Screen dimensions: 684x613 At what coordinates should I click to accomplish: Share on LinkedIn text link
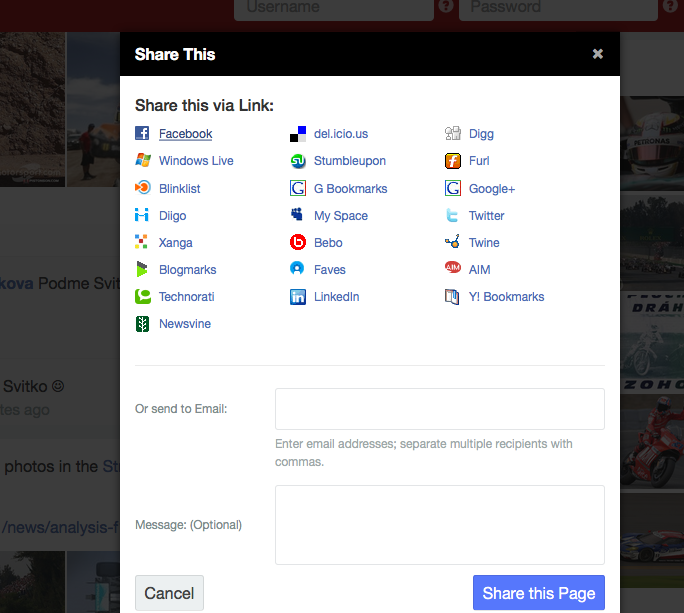336,297
